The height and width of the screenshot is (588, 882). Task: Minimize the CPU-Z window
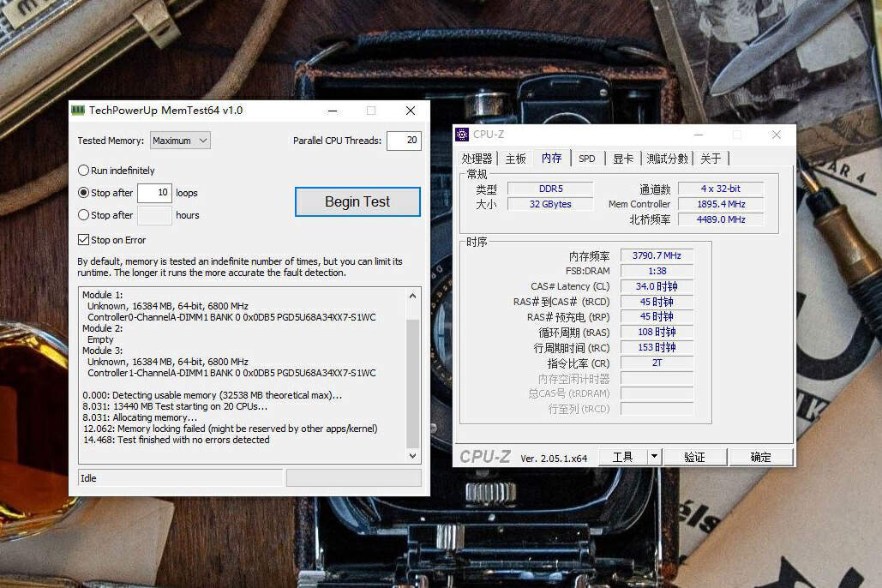pyautogui.click(x=699, y=135)
